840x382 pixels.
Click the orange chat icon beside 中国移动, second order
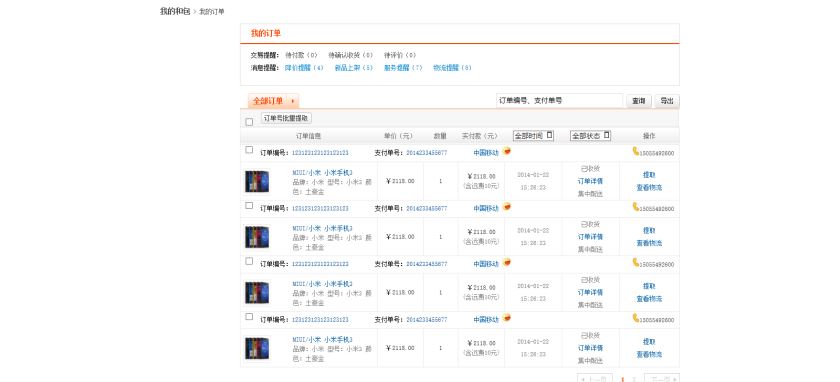(x=506, y=207)
